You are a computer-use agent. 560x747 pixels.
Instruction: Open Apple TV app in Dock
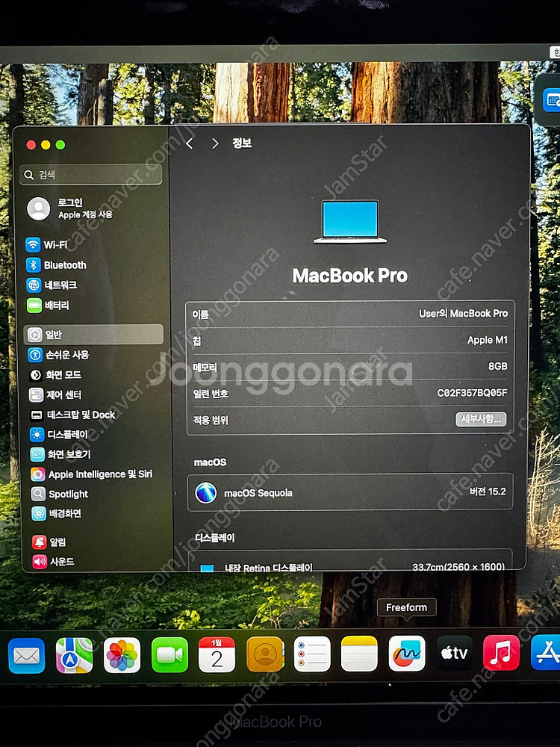pos(454,653)
